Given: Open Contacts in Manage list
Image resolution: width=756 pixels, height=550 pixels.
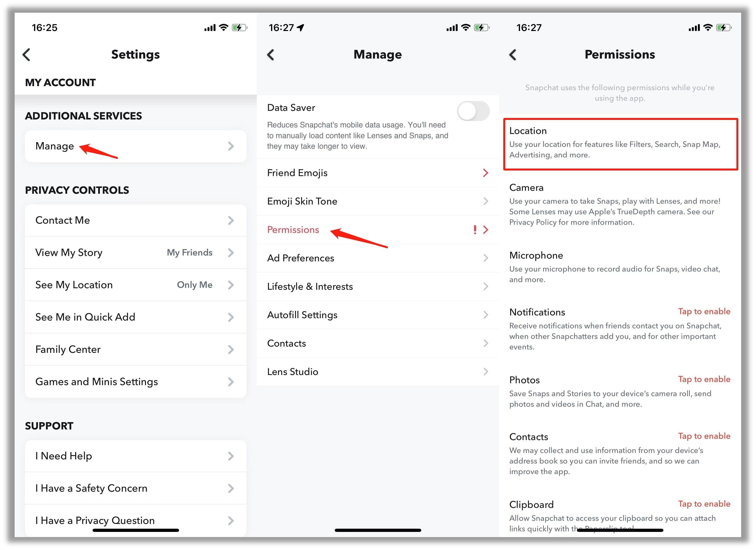Looking at the screenshot, I should (378, 343).
